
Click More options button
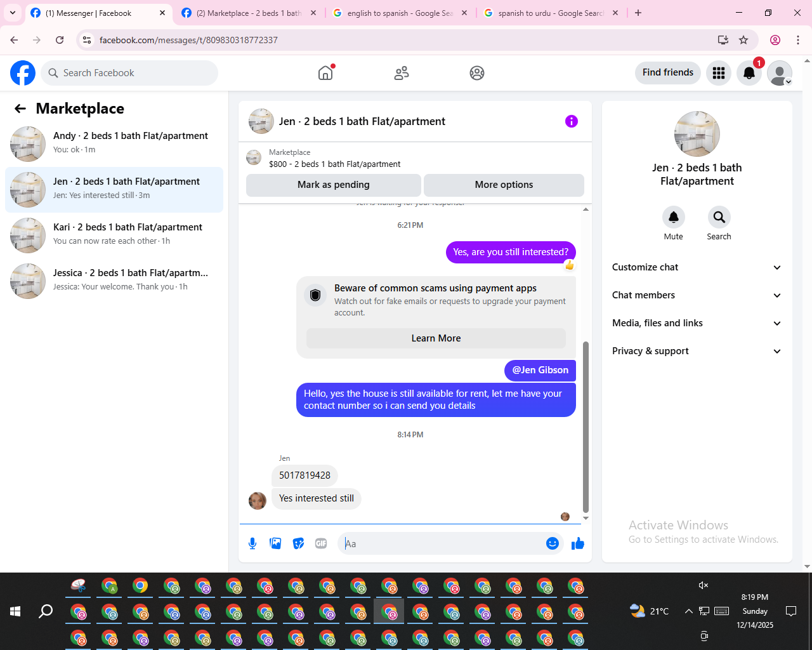(504, 185)
